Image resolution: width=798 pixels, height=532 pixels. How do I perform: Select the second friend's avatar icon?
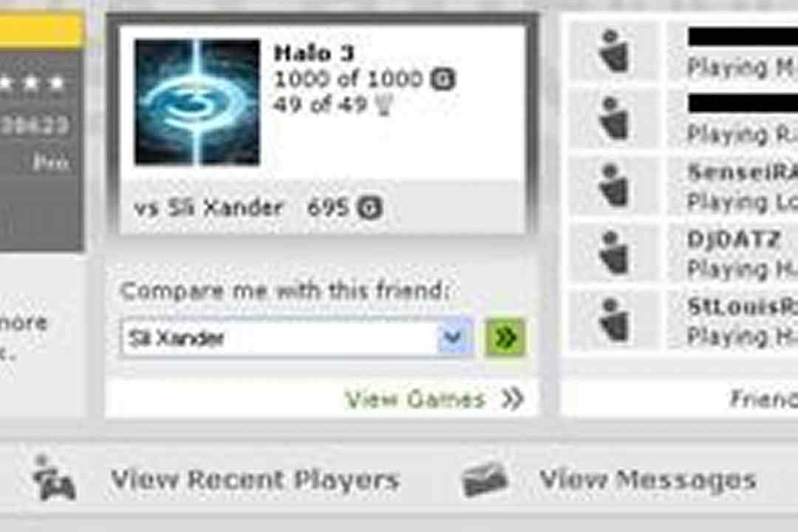click(x=614, y=119)
